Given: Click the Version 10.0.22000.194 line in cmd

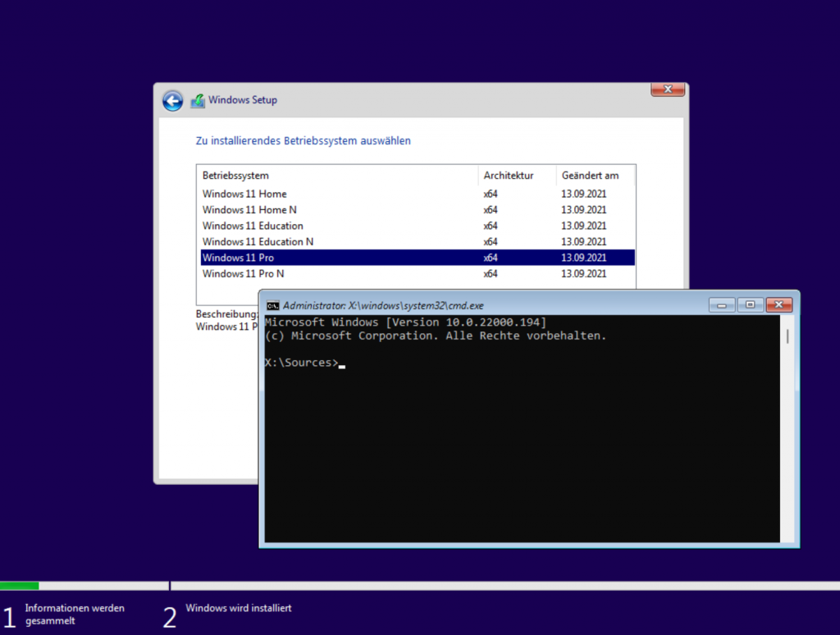Looking at the screenshot, I should (x=405, y=322).
